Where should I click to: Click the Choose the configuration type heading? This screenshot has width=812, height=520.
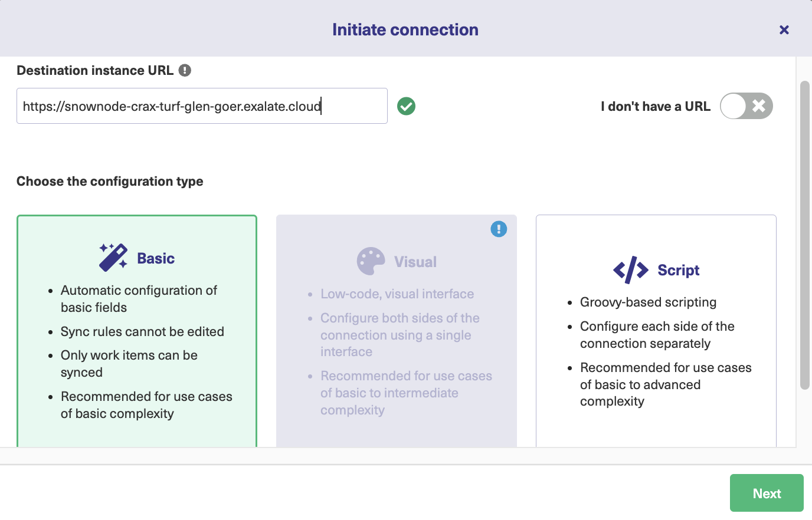(x=110, y=181)
